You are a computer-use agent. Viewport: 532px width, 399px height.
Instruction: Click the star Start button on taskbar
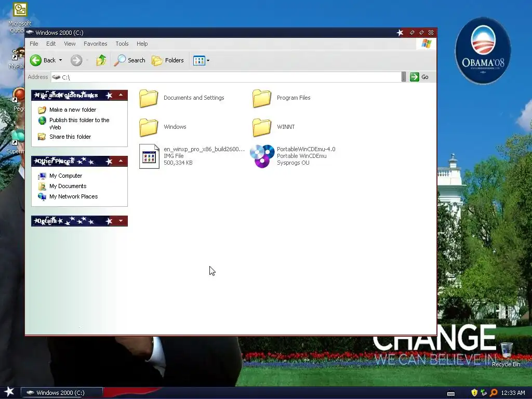pos(9,392)
